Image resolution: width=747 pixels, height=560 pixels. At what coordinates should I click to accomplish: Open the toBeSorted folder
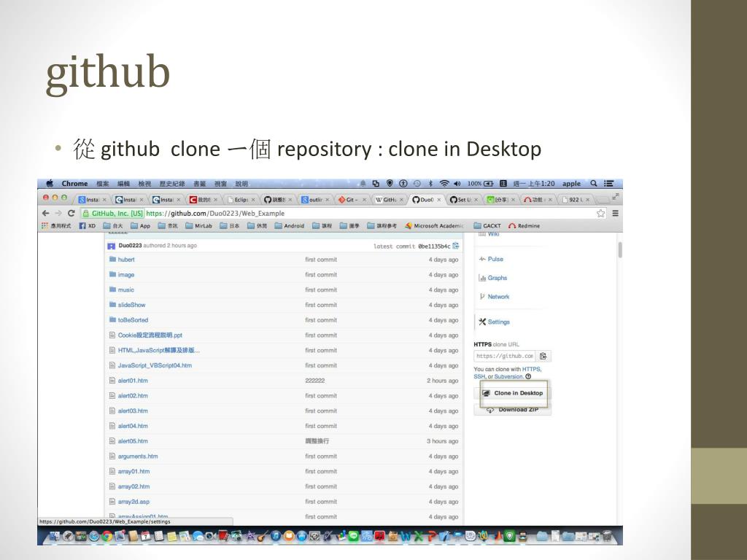point(133,320)
